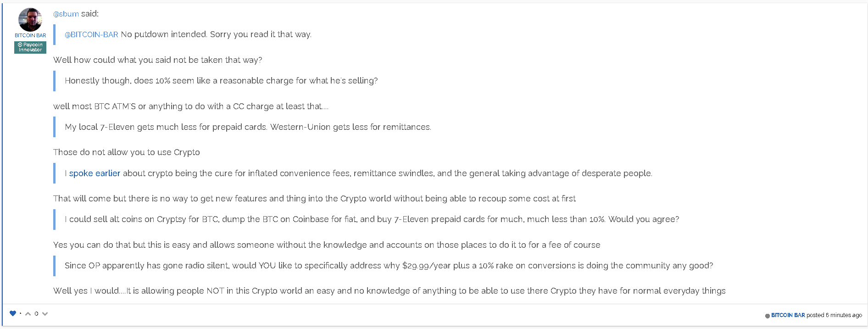Click the Paycoin Innovator badge
The image size is (868, 329).
pos(30,47)
